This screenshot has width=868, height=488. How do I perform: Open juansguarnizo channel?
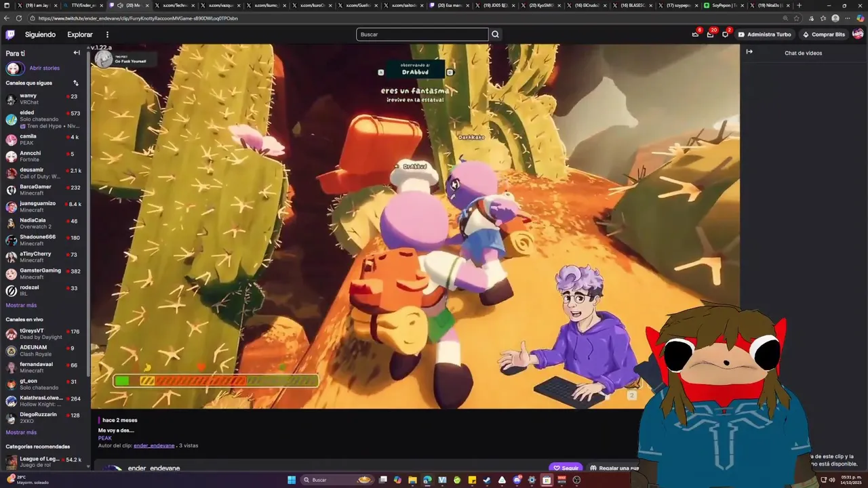point(44,207)
